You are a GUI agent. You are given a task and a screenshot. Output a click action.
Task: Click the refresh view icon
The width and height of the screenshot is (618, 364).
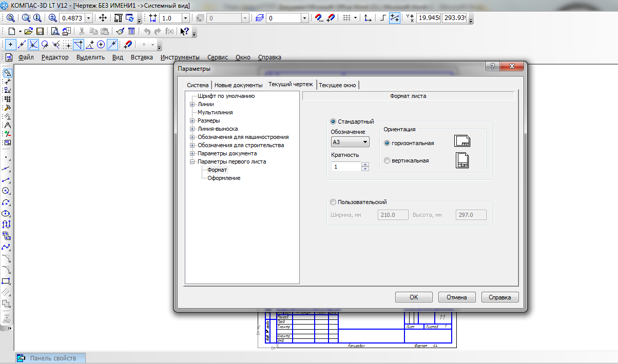[x=129, y=18]
